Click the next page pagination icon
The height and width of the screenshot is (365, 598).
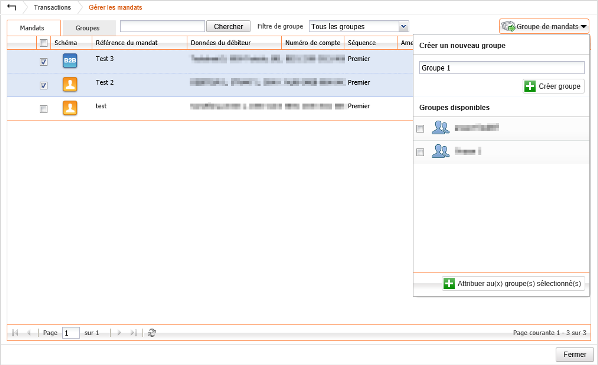pos(119,333)
